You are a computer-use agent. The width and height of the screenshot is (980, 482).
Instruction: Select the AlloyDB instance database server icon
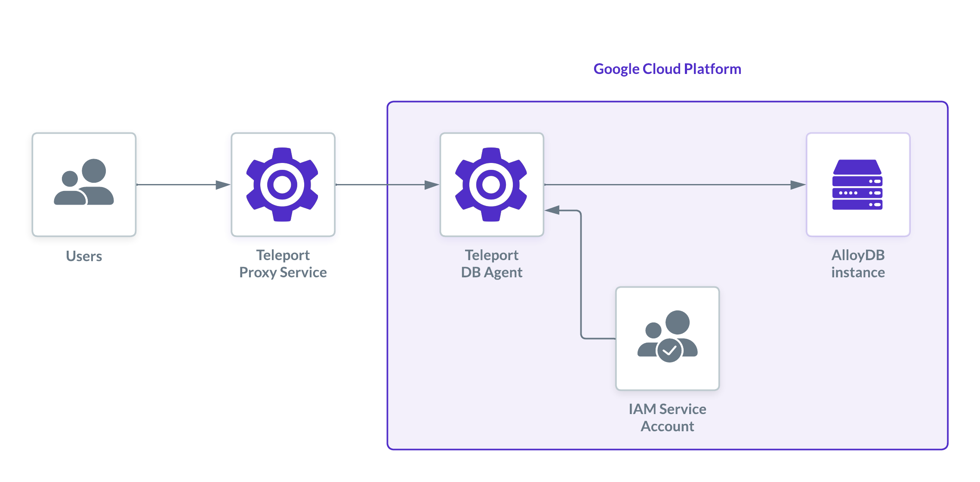pos(857,185)
